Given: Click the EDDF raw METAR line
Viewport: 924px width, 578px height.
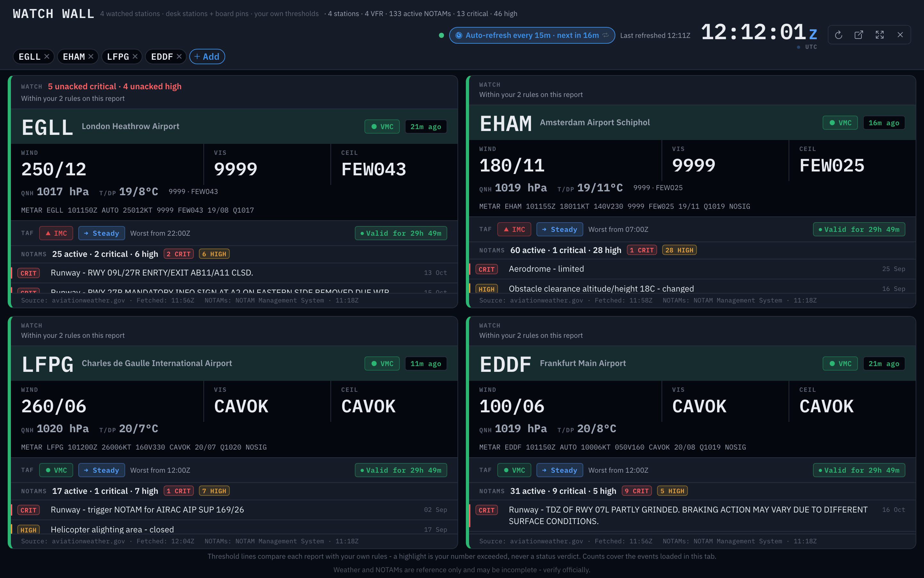Looking at the screenshot, I should [612, 447].
